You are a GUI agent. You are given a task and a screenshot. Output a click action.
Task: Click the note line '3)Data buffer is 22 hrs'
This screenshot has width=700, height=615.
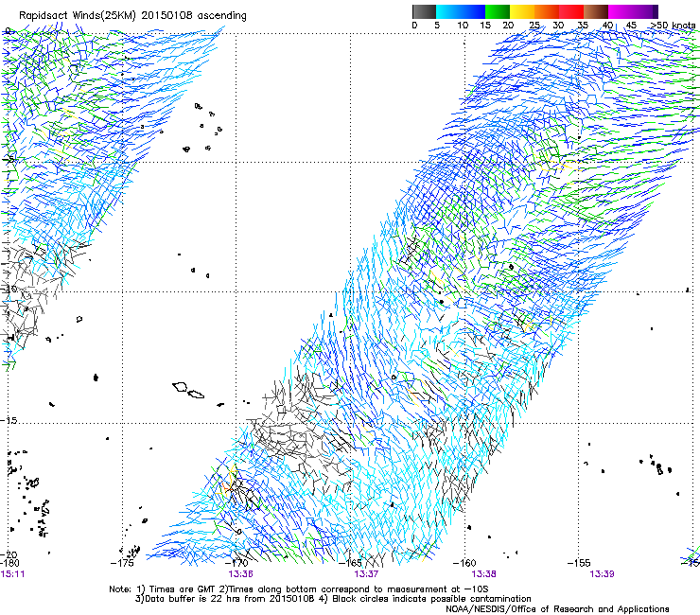click(x=333, y=599)
